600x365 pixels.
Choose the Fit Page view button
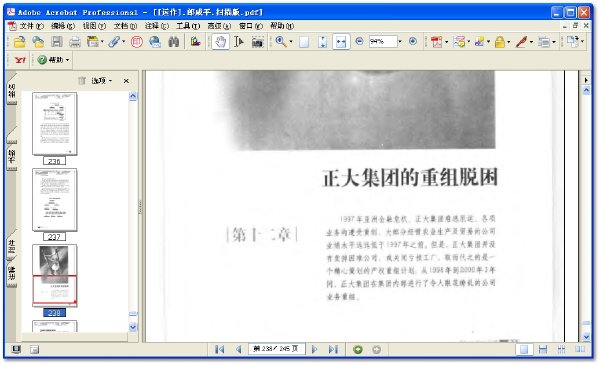click(323, 42)
